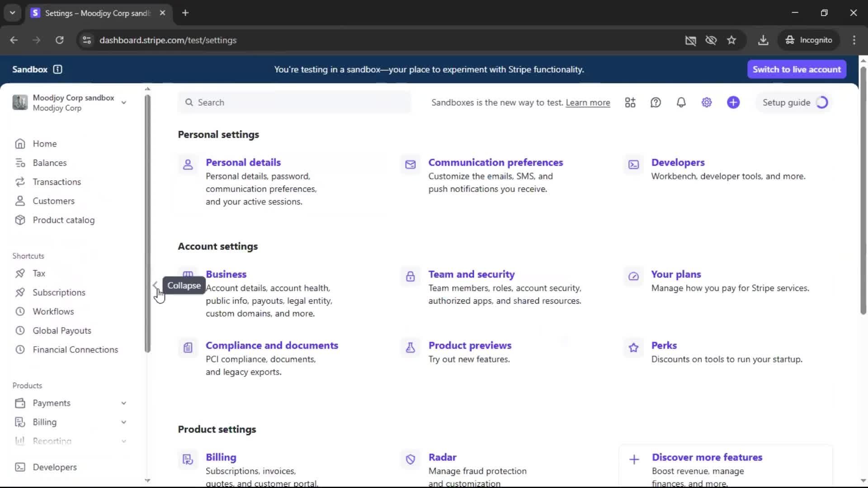Expand the Payments products menu
Image resolution: width=868 pixels, height=488 pixels.
coord(123,403)
